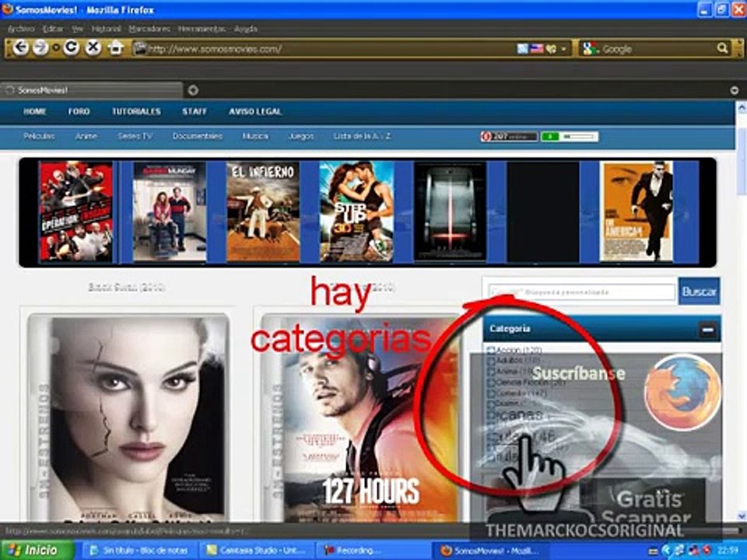Open the Historial menu

(106, 29)
